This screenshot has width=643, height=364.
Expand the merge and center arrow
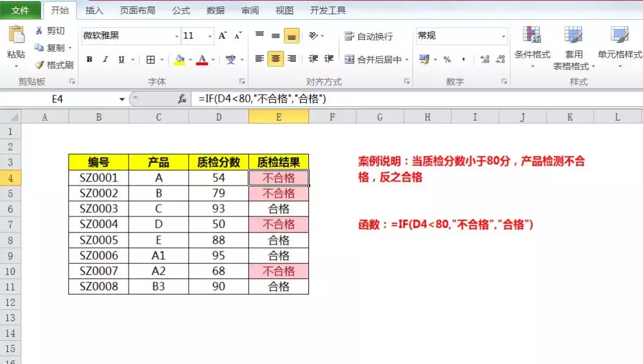[407, 60]
